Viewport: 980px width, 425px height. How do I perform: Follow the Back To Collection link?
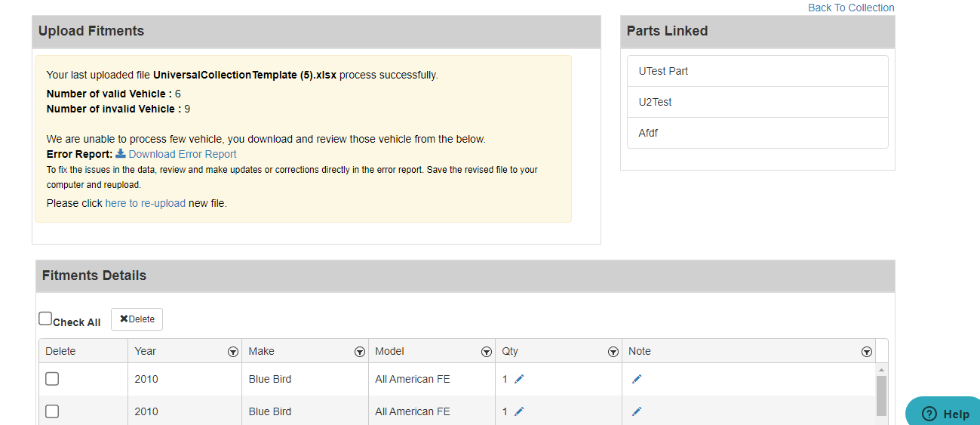click(x=850, y=8)
